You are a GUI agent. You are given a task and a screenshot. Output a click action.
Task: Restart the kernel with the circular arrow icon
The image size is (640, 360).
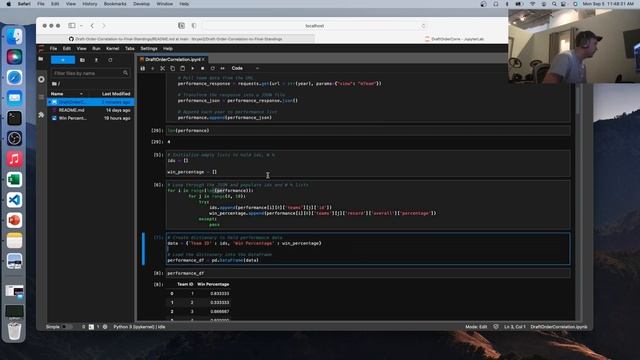point(213,68)
